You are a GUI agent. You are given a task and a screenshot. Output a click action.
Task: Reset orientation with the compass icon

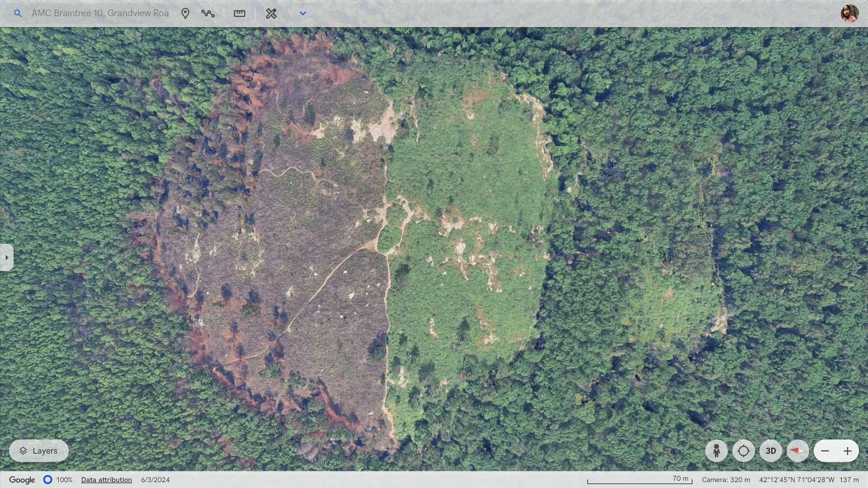[x=798, y=451]
